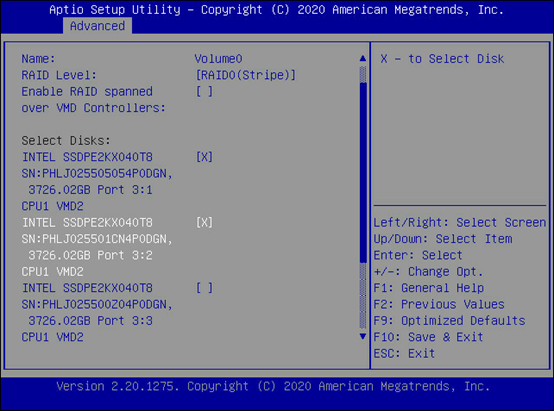
Task: Click the RAID Level label
Action: point(59,75)
